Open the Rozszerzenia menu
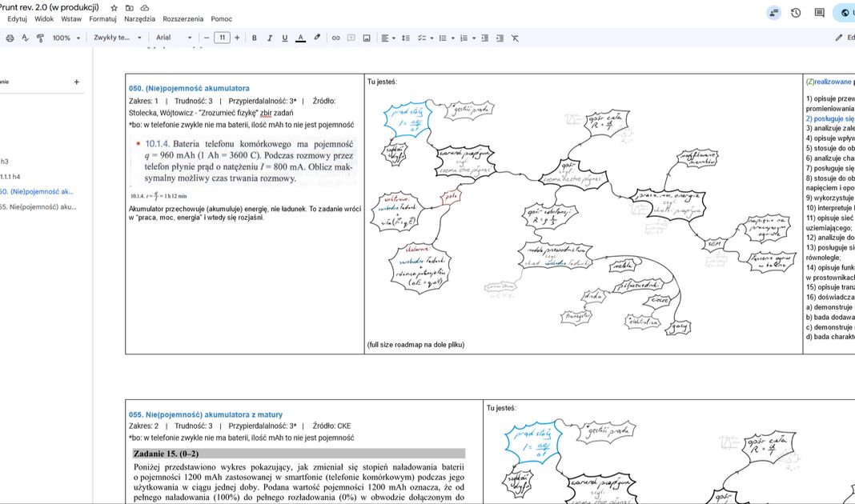The width and height of the screenshot is (855, 504). coord(183,18)
